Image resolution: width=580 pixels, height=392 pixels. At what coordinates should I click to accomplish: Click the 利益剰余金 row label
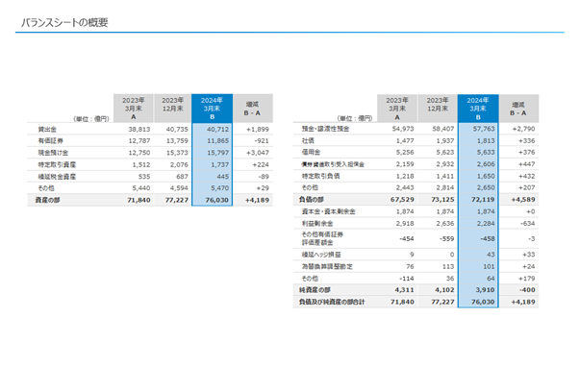click(x=317, y=224)
